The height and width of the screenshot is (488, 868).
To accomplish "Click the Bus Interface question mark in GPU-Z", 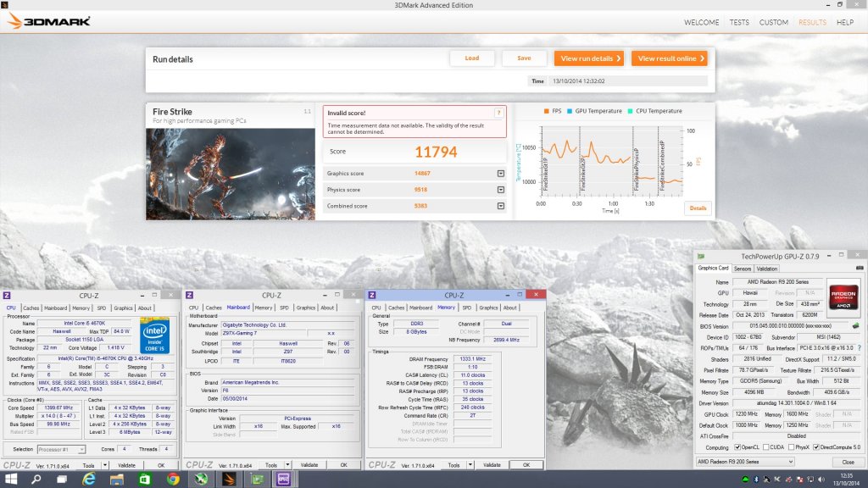I will tap(860, 348).
